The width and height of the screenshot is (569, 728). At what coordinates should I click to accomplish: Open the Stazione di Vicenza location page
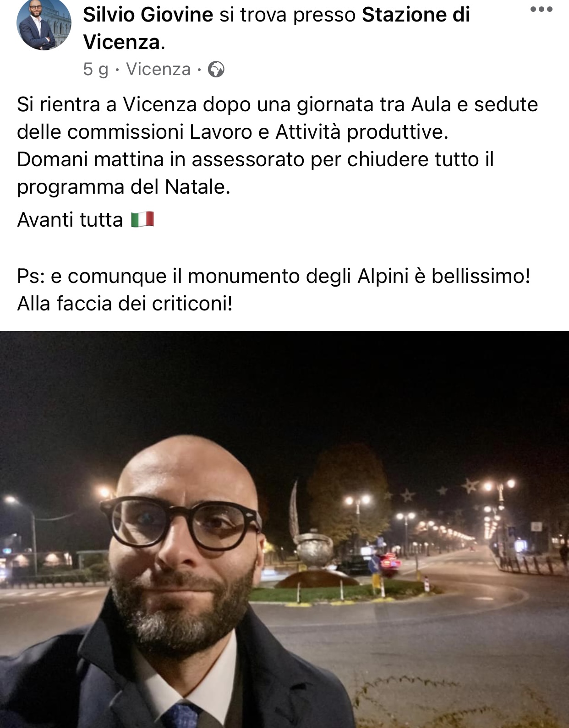(277, 28)
